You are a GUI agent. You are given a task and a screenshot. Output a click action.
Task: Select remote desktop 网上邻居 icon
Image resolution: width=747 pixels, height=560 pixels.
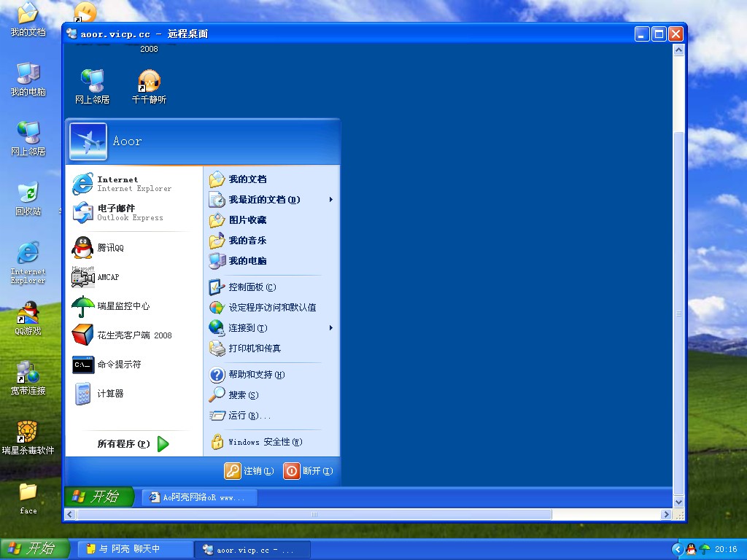(92, 87)
